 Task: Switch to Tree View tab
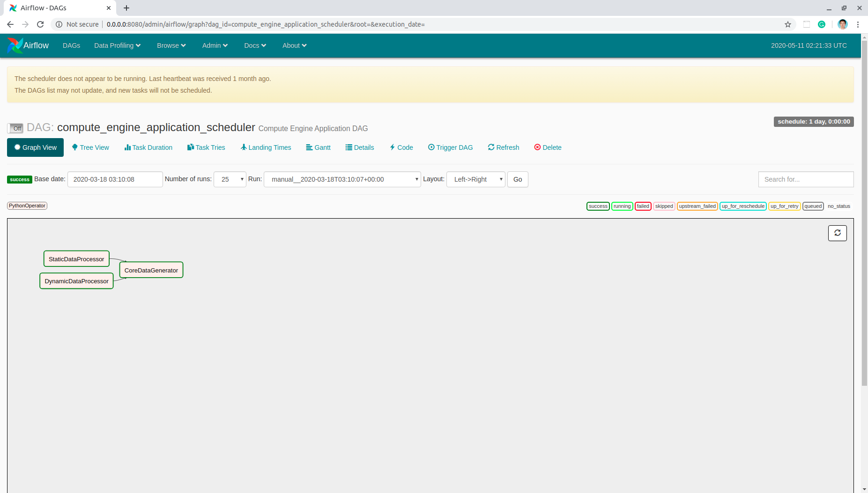[x=90, y=147]
